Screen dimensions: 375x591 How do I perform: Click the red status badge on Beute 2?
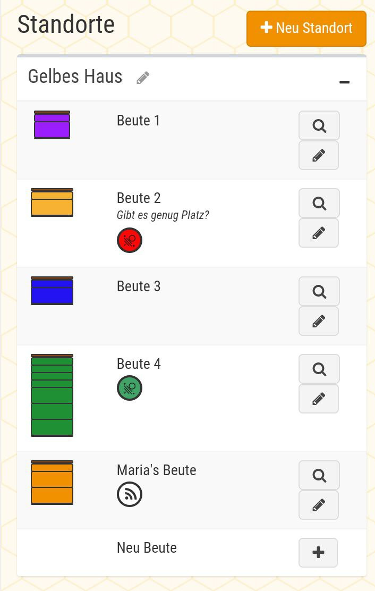(x=129, y=240)
